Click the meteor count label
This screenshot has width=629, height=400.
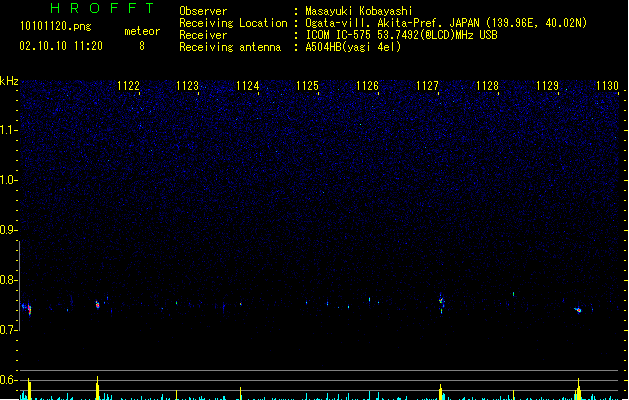click(142, 31)
